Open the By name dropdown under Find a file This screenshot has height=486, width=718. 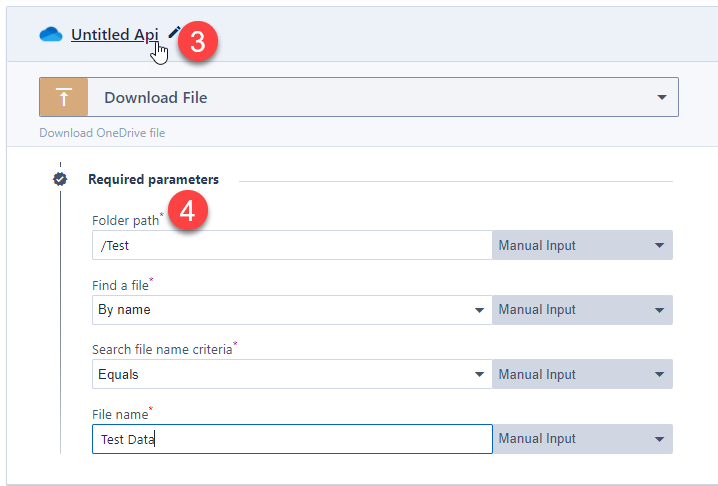(x=291, y=310)
